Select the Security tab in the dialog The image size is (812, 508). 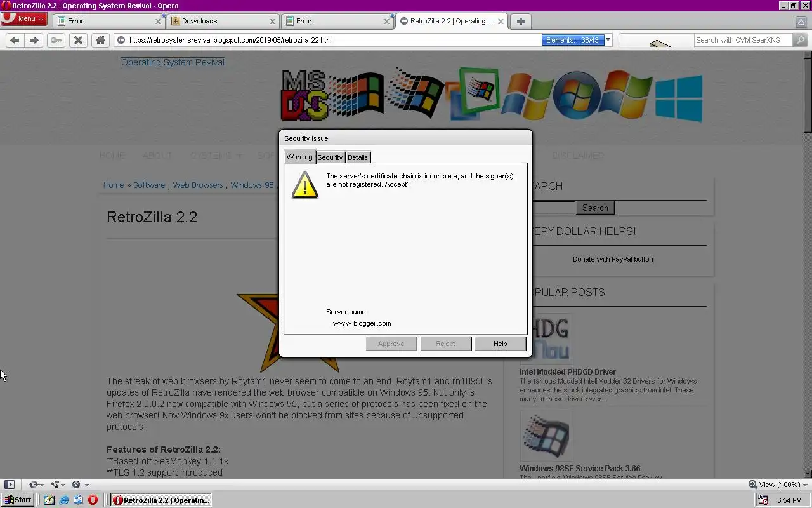(x=330, y=157)
